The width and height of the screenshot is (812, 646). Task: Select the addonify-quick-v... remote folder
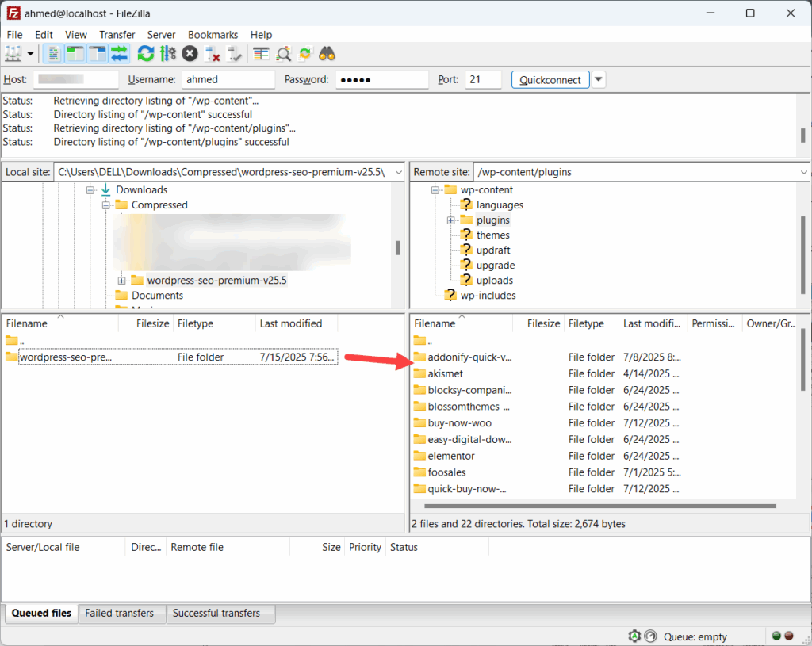point(469,357)
